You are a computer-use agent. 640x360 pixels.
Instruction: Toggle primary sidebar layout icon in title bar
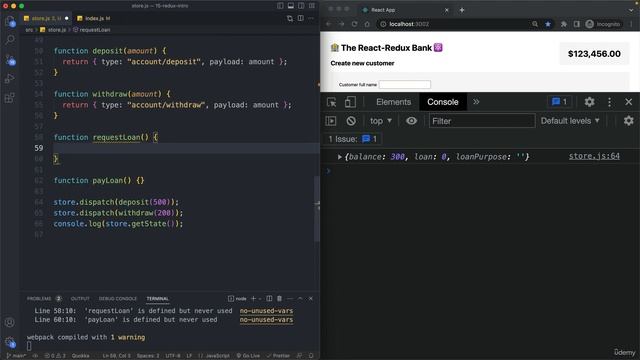[x=280, y=6]
